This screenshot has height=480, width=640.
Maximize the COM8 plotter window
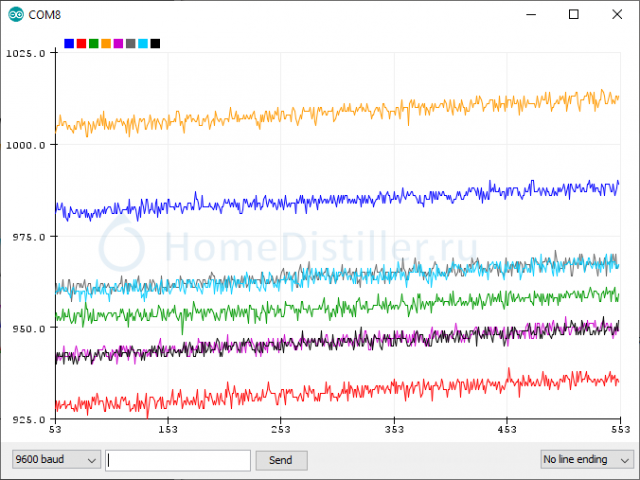click(574, 15)
